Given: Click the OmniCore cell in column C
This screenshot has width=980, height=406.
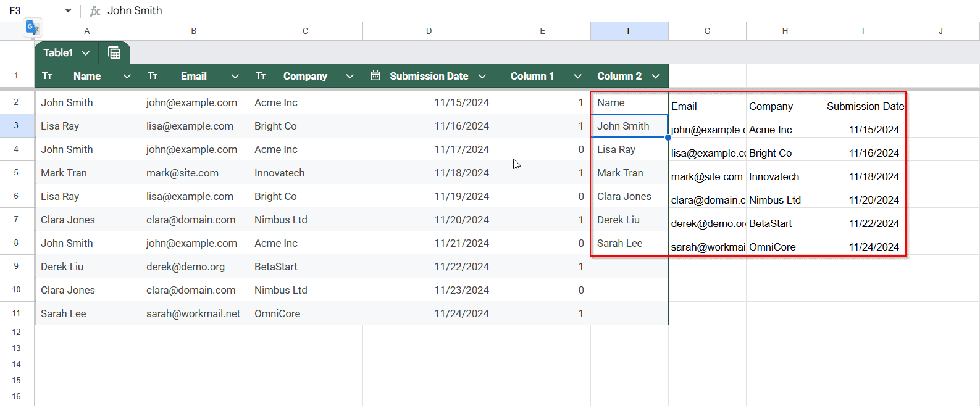Looking at the screenshot, I should 305,313.
